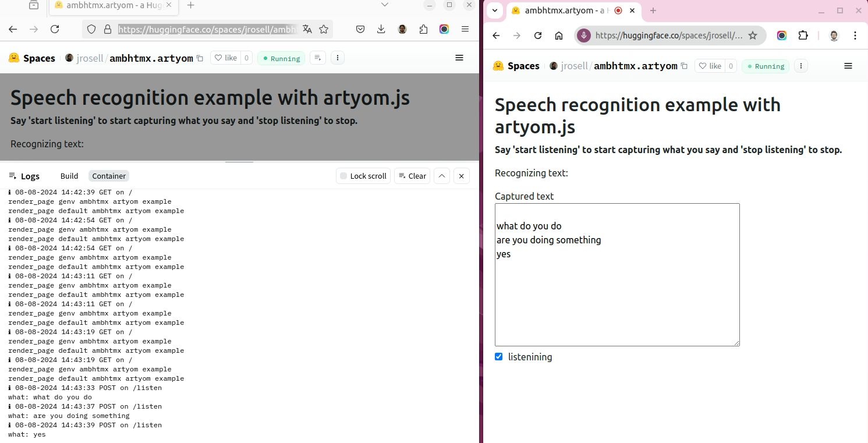Click log line '14:43:33 POST on /listen'
868x443 pixels.
(85, 388)
